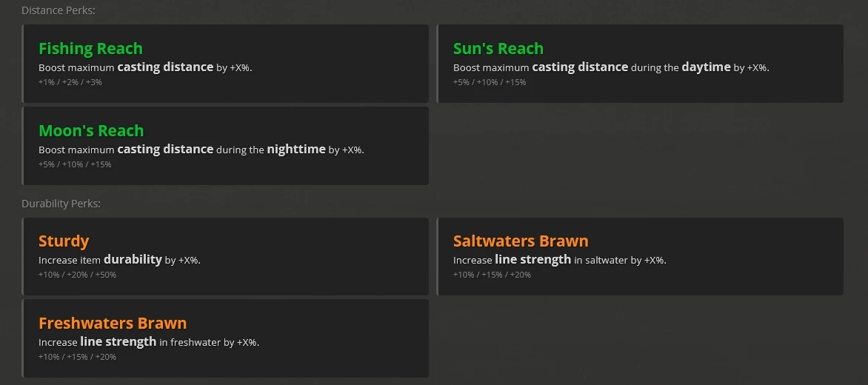Click the Saltwaters Brawn perk title
Viewport: 868px width, 385px height.
pos(521,241)
